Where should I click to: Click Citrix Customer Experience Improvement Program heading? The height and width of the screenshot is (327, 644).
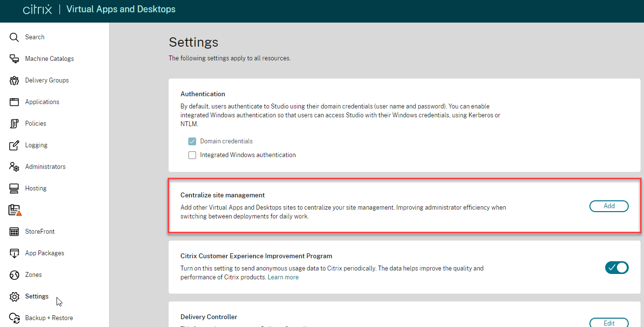click(257, 256)
